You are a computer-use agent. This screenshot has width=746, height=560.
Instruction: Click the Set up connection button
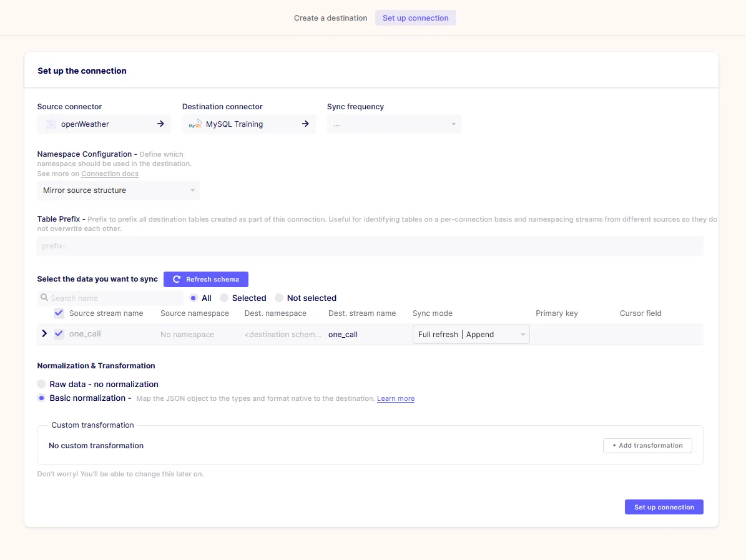(664, 507)
